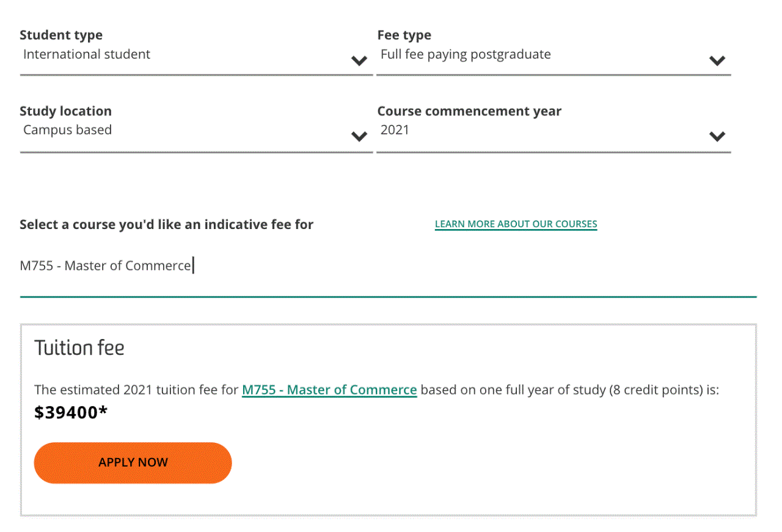The width and height of the screenshot is (782, 532).
Task: Click the Tuition fee panel heading
Action: click(79, 347)
